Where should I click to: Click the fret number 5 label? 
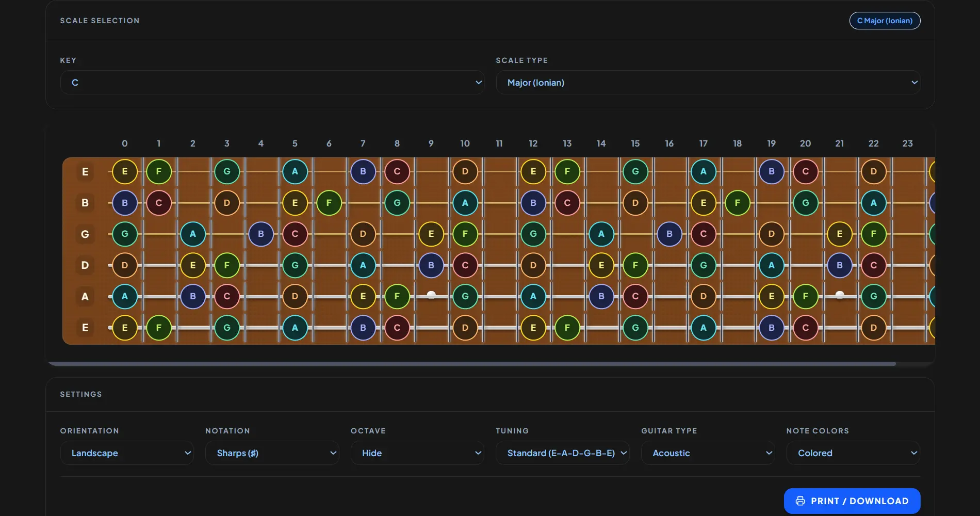(295, 143)
